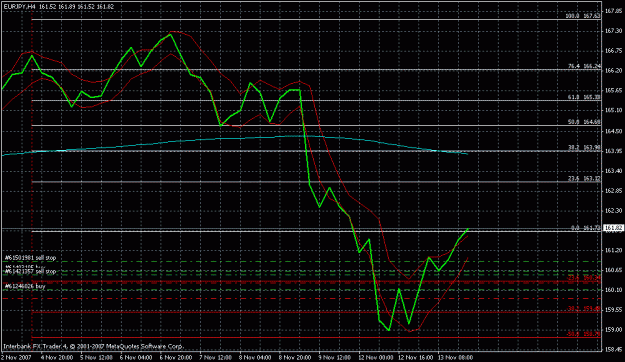The width and height of the screenshot is (625, 362).
Task: Click the 164.50 price scale value
Action: [613, 131]
